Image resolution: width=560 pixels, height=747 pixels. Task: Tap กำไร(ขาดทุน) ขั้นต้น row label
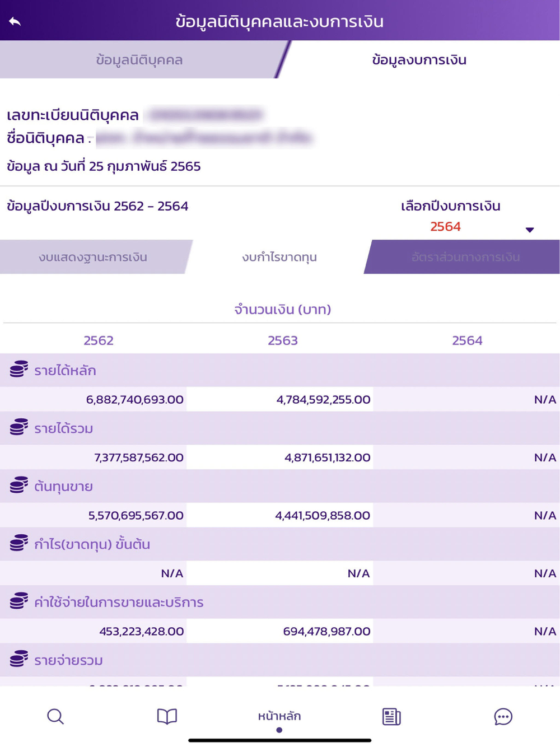[x=92, y=544]
